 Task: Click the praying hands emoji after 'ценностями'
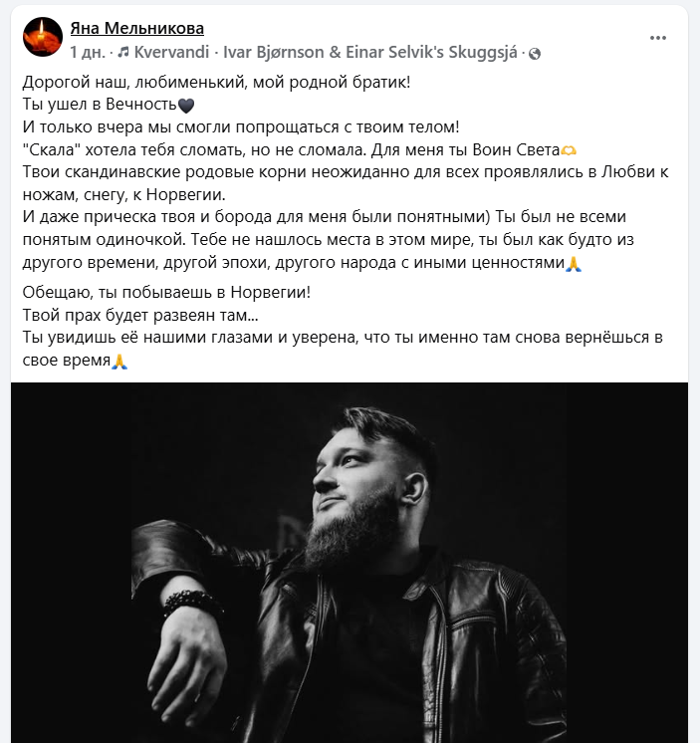point(574,263)
